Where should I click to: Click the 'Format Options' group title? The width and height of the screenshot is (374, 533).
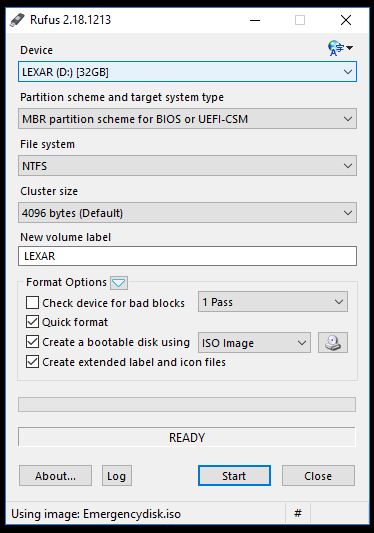click(x=66, y=282)
